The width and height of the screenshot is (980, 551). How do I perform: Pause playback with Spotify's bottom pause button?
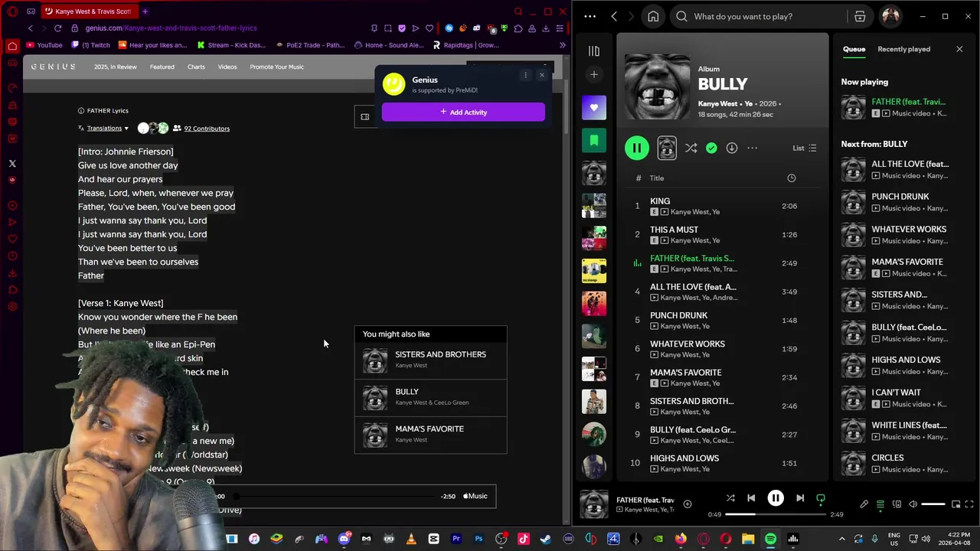(776, 498)
